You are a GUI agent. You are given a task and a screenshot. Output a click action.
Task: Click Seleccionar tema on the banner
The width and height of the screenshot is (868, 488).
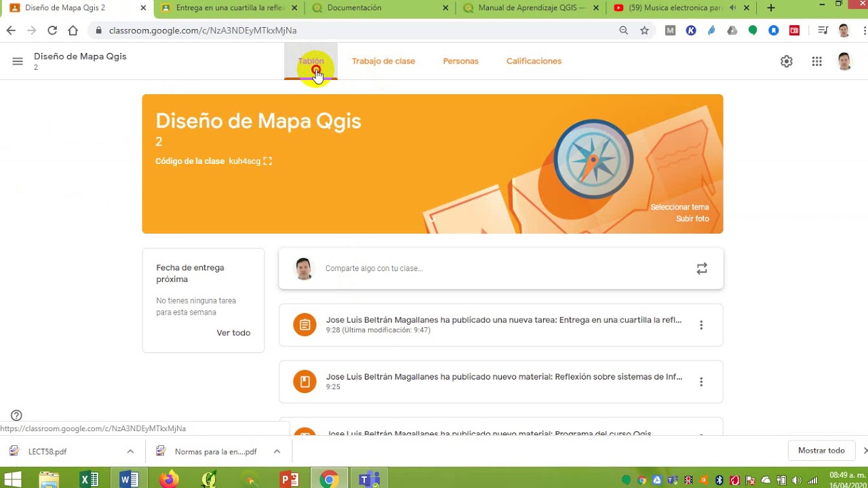click(x=679, y=207)
